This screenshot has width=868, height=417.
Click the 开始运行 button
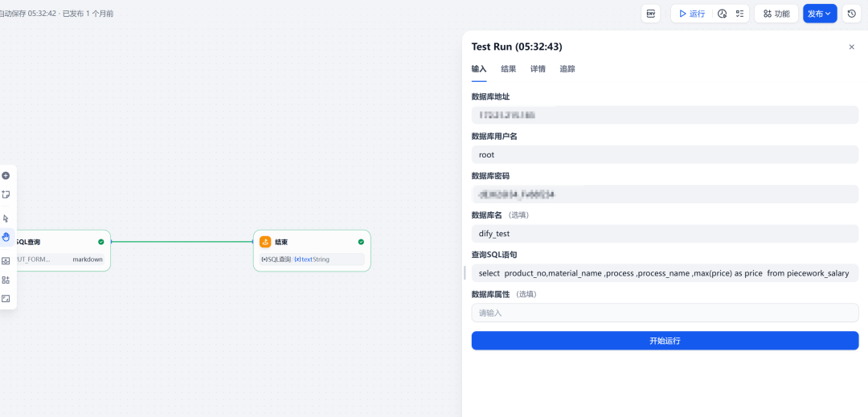tap(665, 341)
